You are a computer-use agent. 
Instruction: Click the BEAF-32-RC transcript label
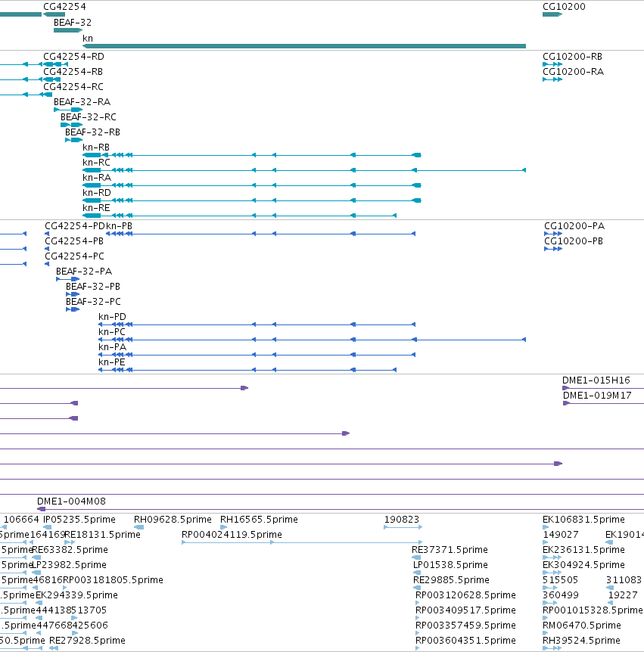point(89,116)
